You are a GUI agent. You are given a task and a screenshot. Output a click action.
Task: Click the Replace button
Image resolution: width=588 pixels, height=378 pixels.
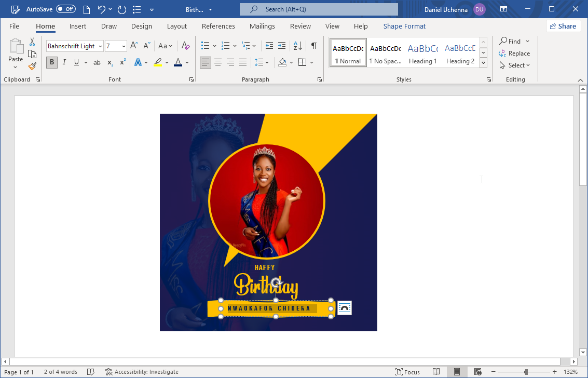(514, 53)
